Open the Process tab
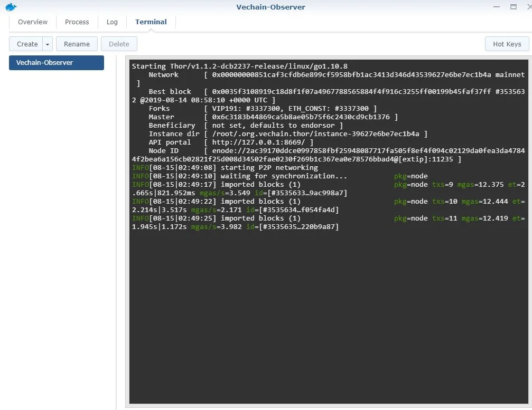Screen dimensions: 532x410 pyautogui.click(x=77, y=22)
